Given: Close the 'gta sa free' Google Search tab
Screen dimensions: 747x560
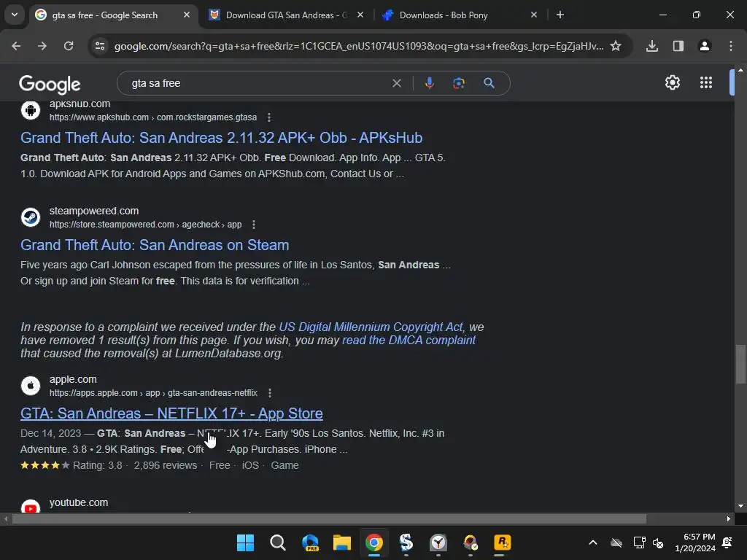Looking at the screenshot, I should coord(186,15).
